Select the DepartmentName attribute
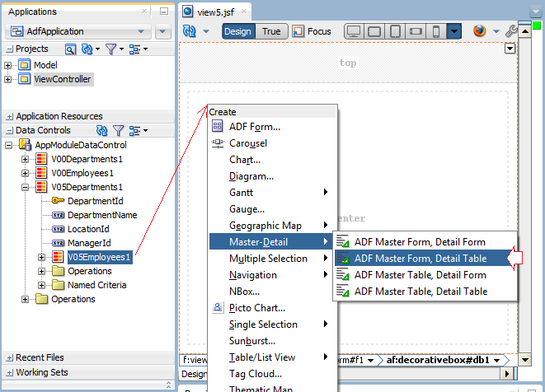Viewport: 545px width, 392px height. pos(102,215)
